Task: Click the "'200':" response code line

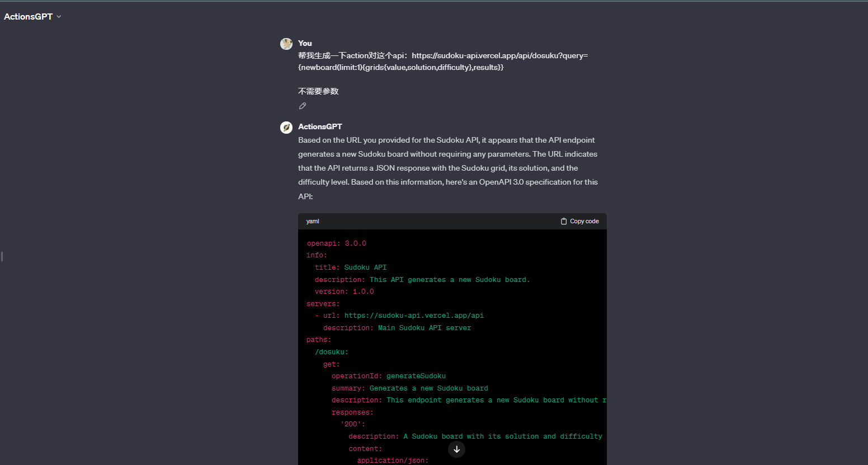Action: tap(353, 424)
